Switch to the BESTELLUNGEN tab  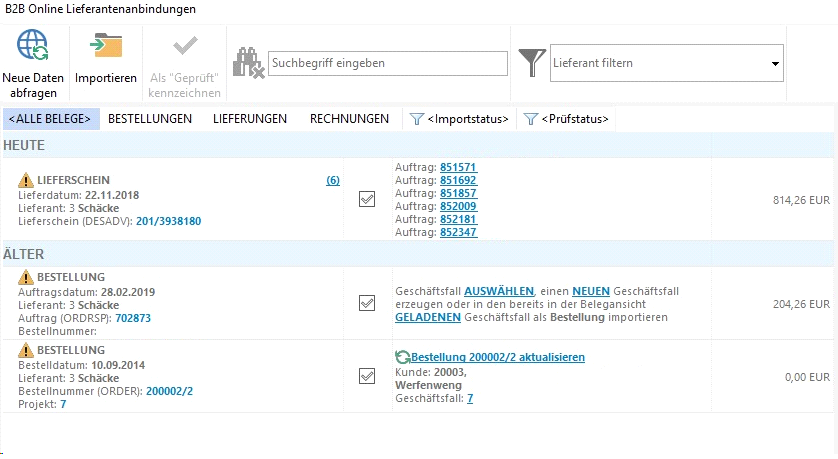tap(150, 119)
